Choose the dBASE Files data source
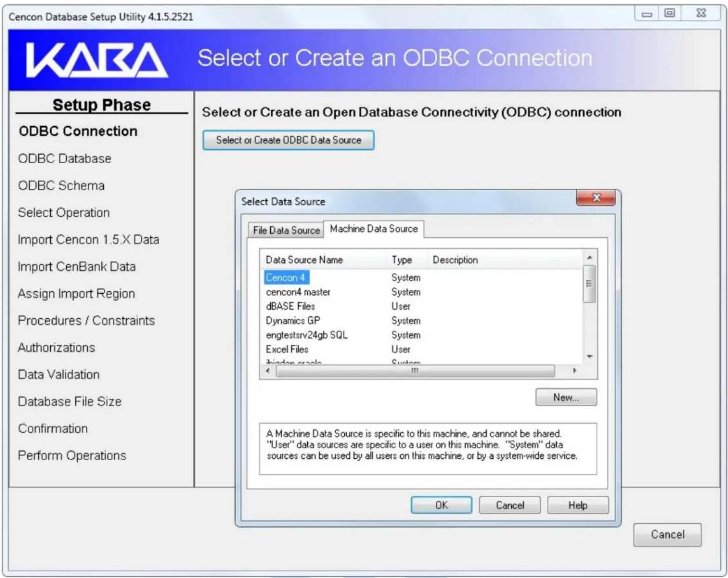Viewport: 728px width, 578px height. click(290, 306)
